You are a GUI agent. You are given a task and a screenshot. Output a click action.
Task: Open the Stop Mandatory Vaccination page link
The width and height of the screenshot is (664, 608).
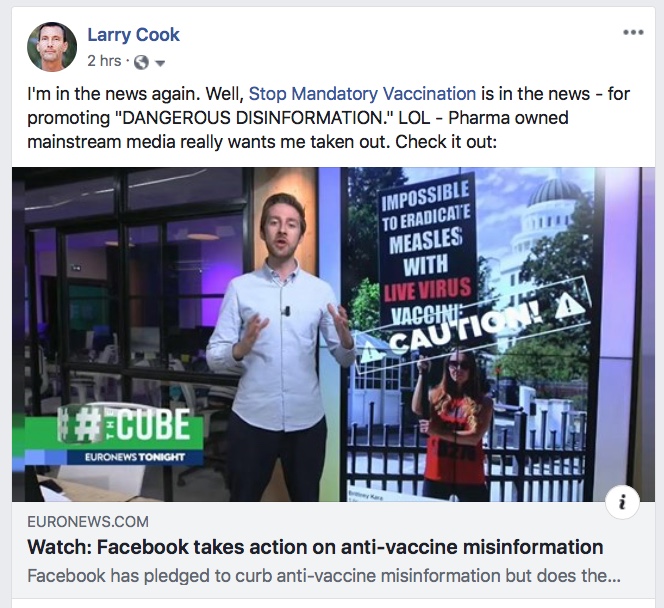click(x=362, y=94)
